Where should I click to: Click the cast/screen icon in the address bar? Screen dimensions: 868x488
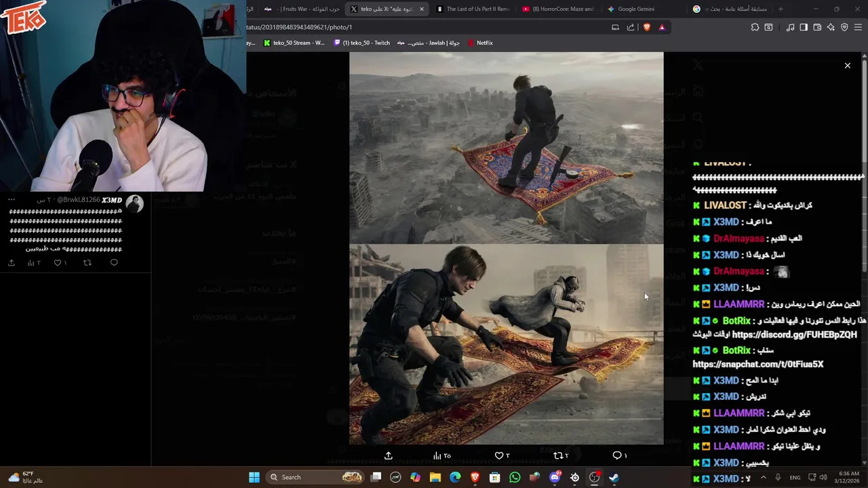point(615,27)
